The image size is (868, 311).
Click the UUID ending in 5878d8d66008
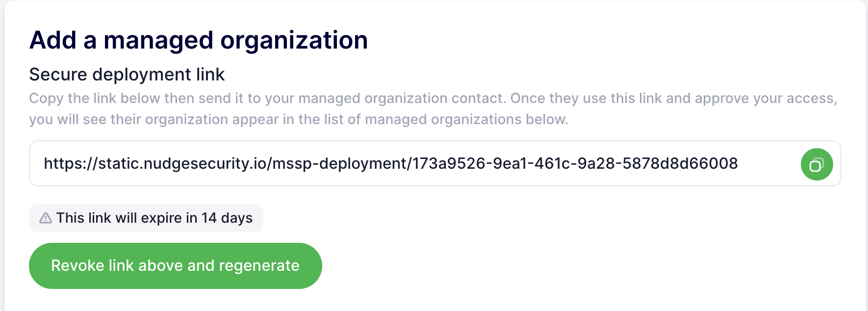click(x=575, y=164)
